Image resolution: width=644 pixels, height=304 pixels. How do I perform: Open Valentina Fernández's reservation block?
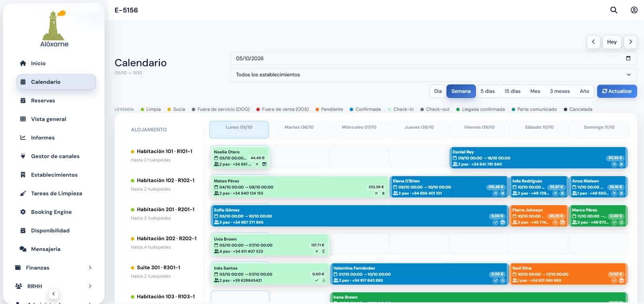pyautogui.click(x=419, y=274)
